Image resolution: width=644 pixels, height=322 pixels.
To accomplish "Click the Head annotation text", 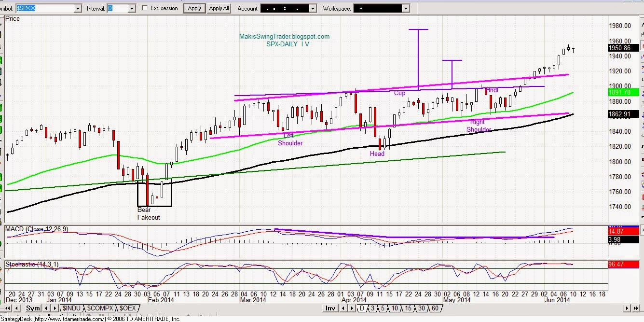I will [x=377, y=154].
